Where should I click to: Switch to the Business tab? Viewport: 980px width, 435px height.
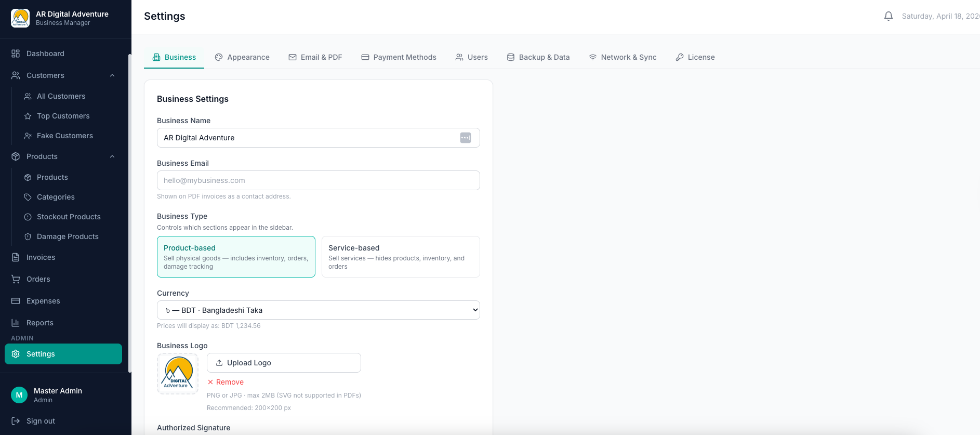pos(174,57)
